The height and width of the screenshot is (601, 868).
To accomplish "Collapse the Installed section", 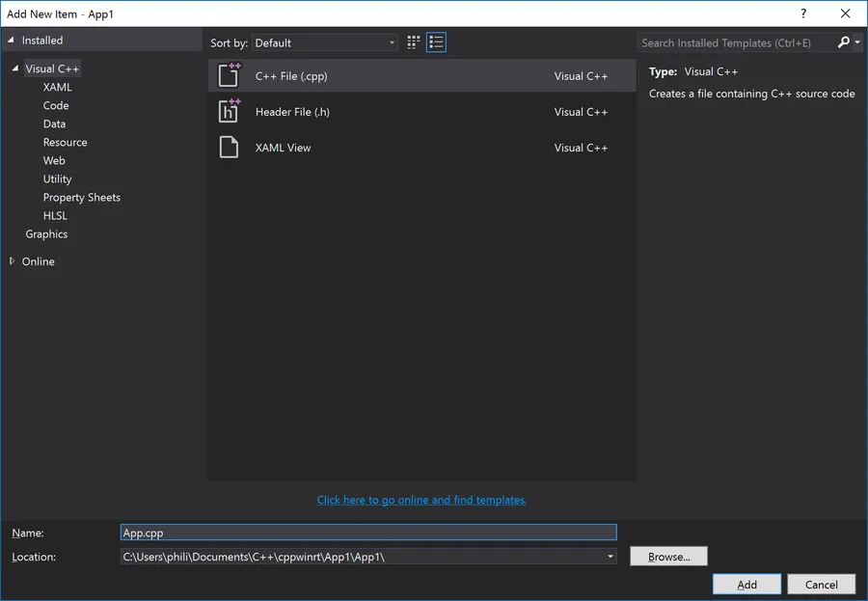I will click(11, 40).
